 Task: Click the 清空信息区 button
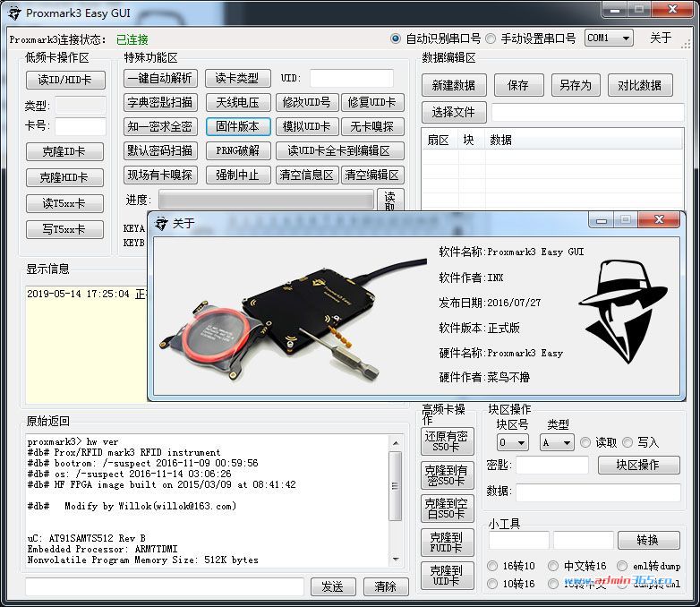pyautogui.click(x=307, y=175)
